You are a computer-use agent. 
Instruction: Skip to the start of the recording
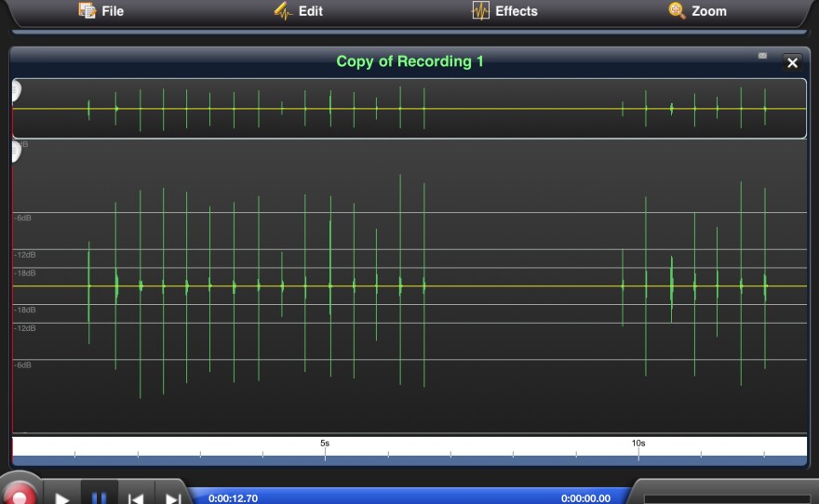click(135, 497)
